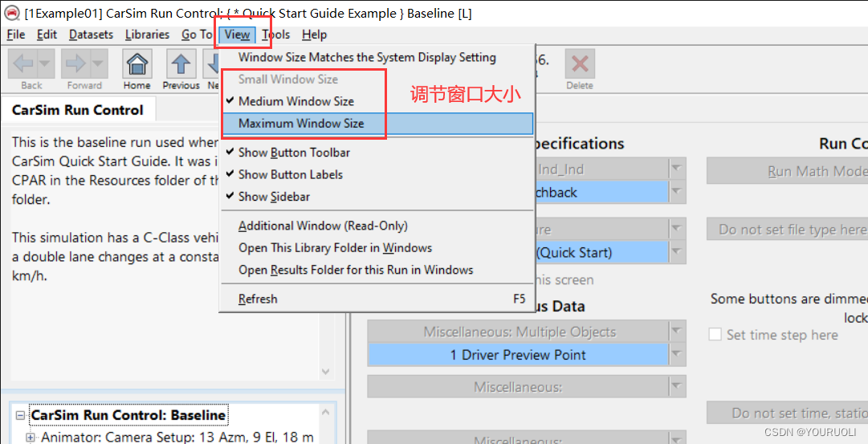
Task: Click the 1 Driver Preview Point link field
Action: click(x=518, y=355)
